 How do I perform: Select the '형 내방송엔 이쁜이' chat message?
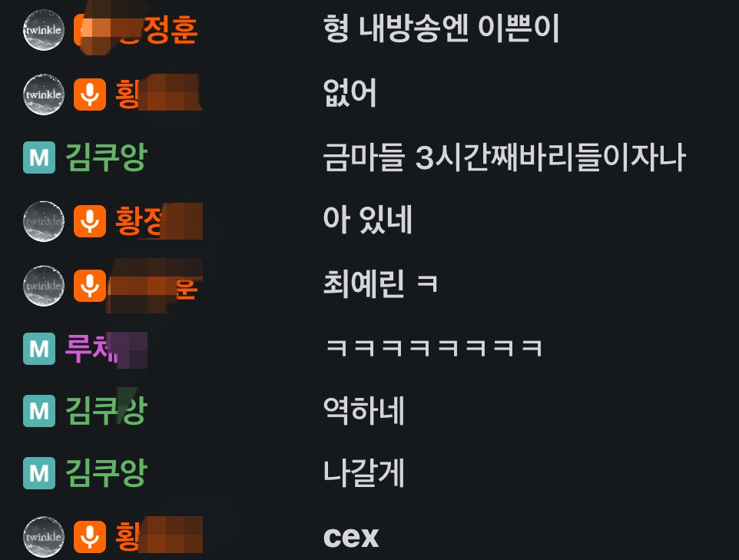(441, 28)
